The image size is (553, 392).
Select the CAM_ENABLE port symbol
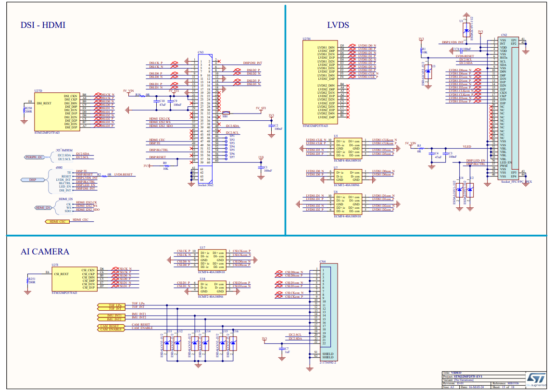coord(111,329)
